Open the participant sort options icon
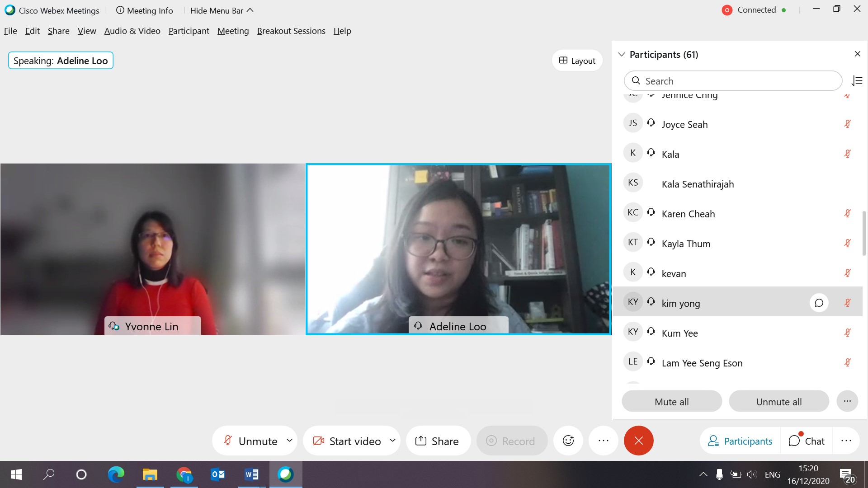 857,81
